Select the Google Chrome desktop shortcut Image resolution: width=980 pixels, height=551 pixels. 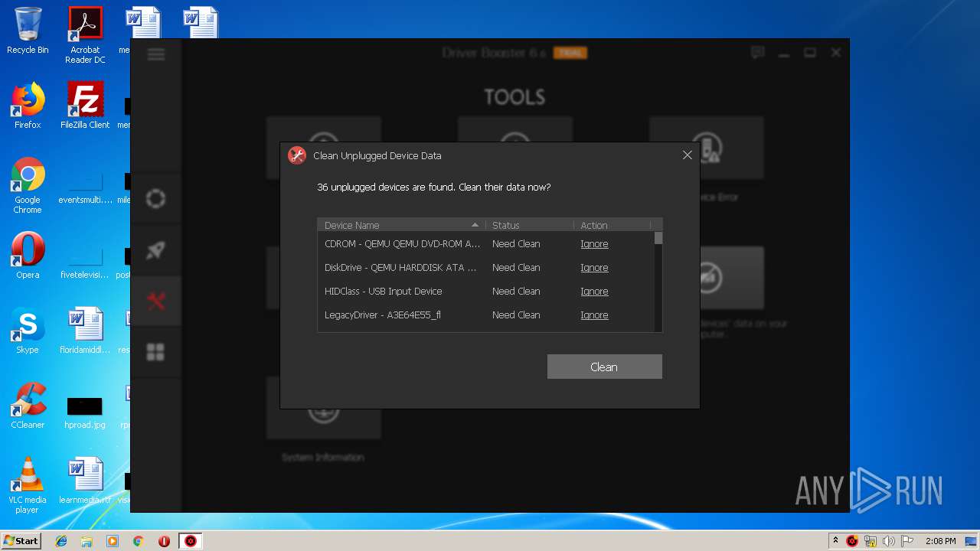(x=28, y=186)
